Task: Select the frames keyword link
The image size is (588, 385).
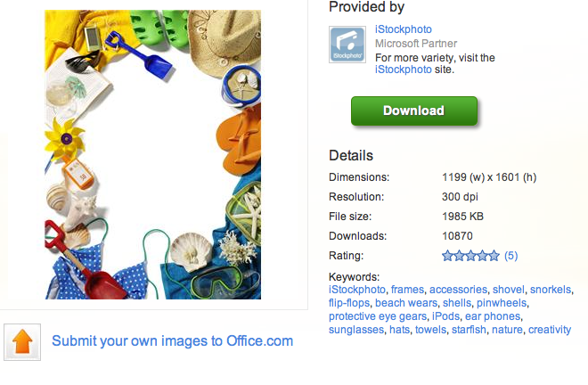Action: (407, 290)
